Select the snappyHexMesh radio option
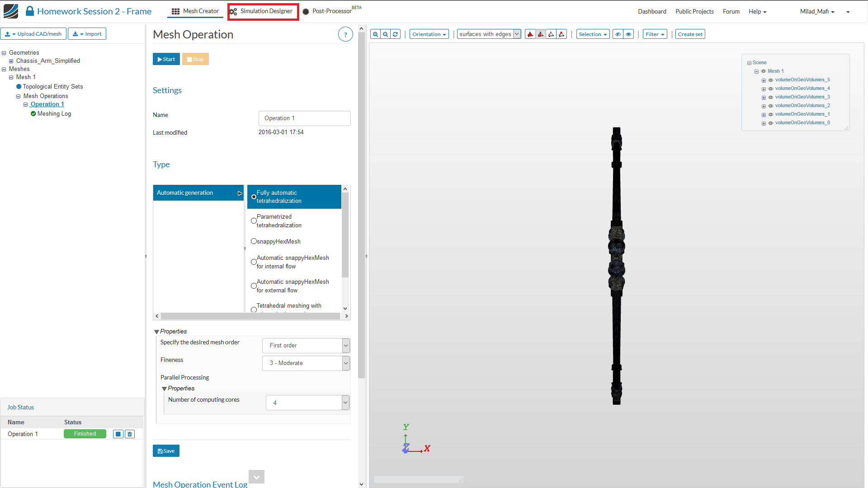The height and width of the screenshot is (488, 868). click(254, 241)
